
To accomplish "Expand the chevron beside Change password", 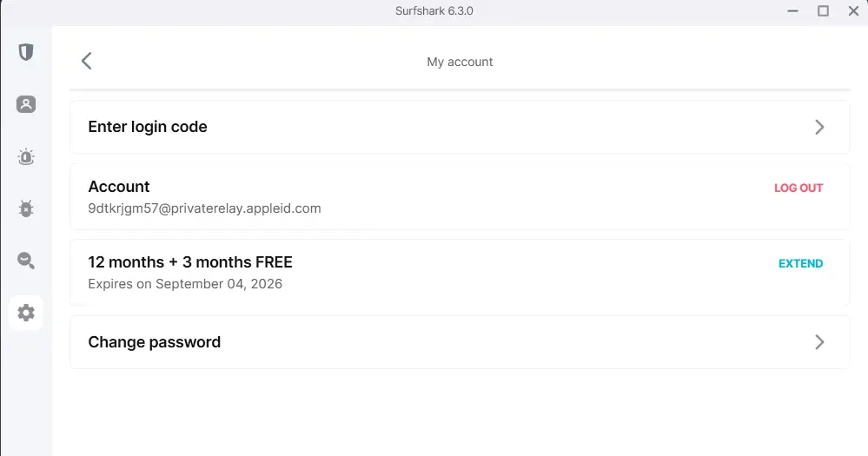I will [x=819, y=342].
